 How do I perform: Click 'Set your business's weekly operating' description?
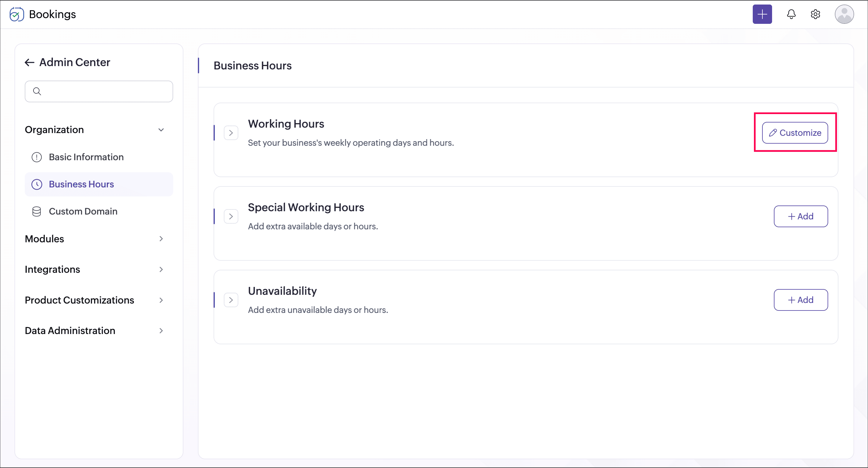[351, 143]
